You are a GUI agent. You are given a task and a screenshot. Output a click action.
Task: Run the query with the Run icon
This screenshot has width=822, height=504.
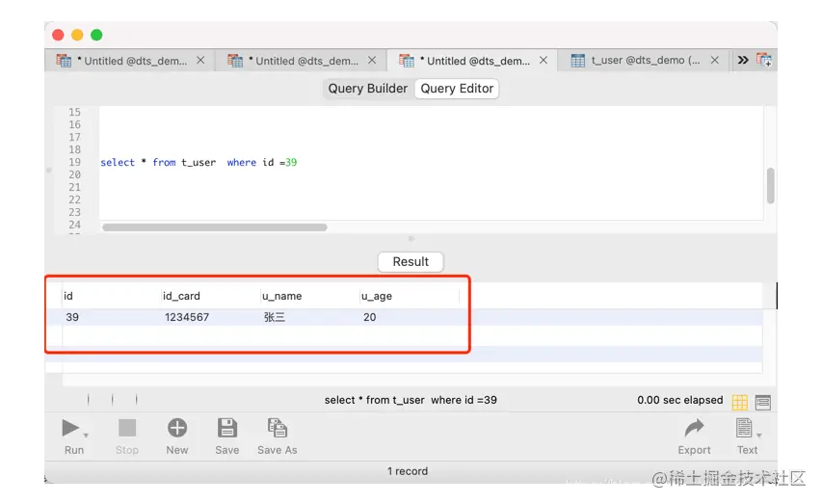pos(70,428)
